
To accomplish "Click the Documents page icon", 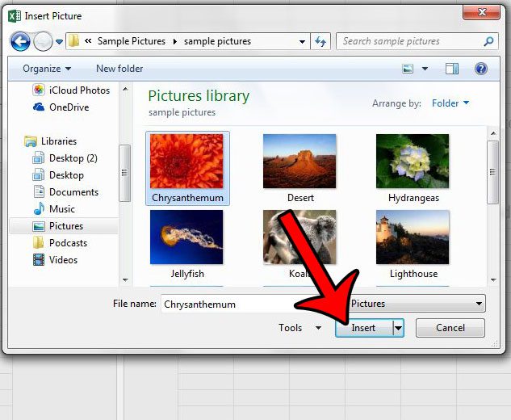I will [x=39, y=191].
